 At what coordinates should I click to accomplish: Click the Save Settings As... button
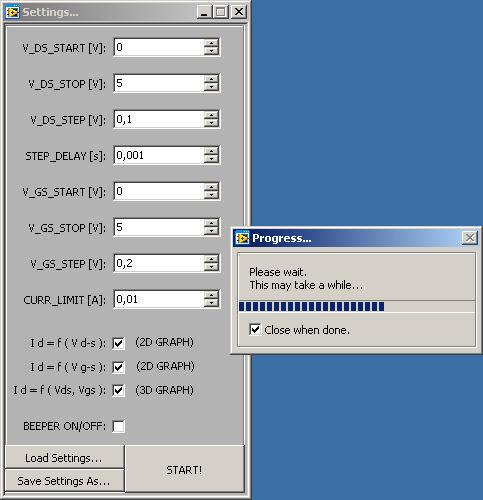click(64, 481)
